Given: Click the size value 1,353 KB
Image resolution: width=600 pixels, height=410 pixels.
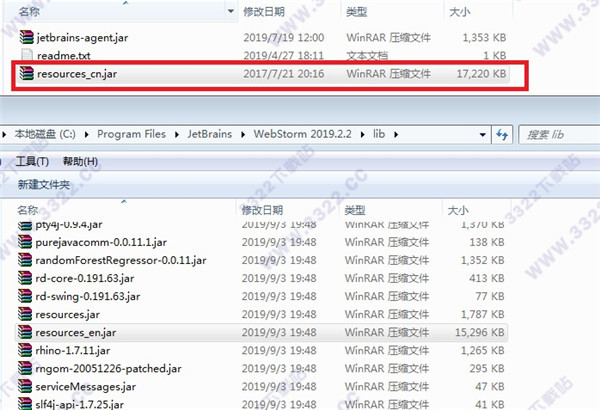Looking at the screenshot, I should click(x=484, y=38).
